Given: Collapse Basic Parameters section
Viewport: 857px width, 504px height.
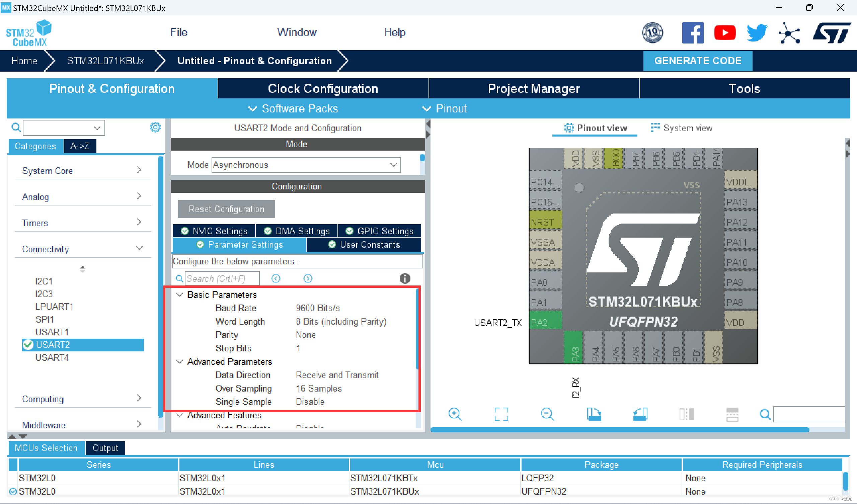Looking at the screenshot, I should (x=179, y=295).
